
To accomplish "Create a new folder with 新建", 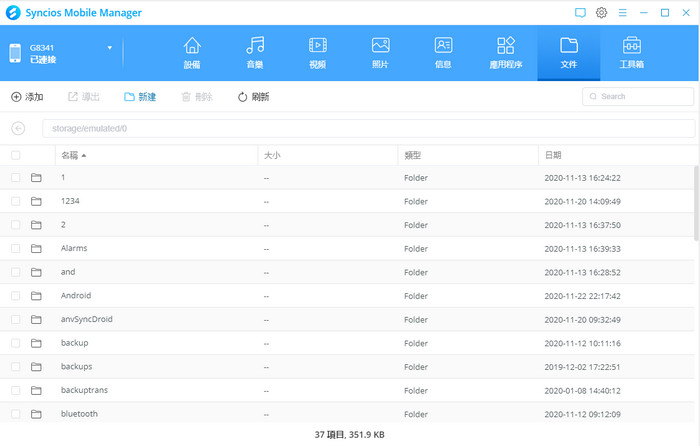I will pyautogui.click(x=140, y=97).
